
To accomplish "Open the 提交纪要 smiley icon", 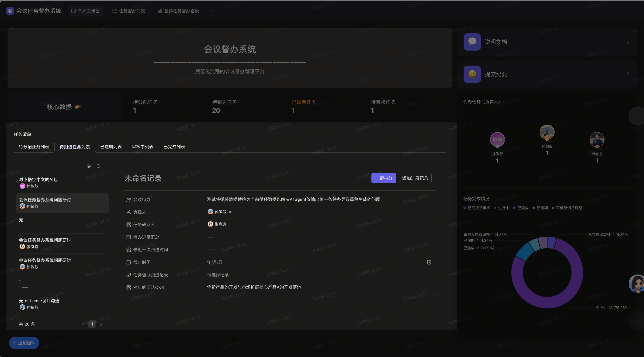I will 472,74.
